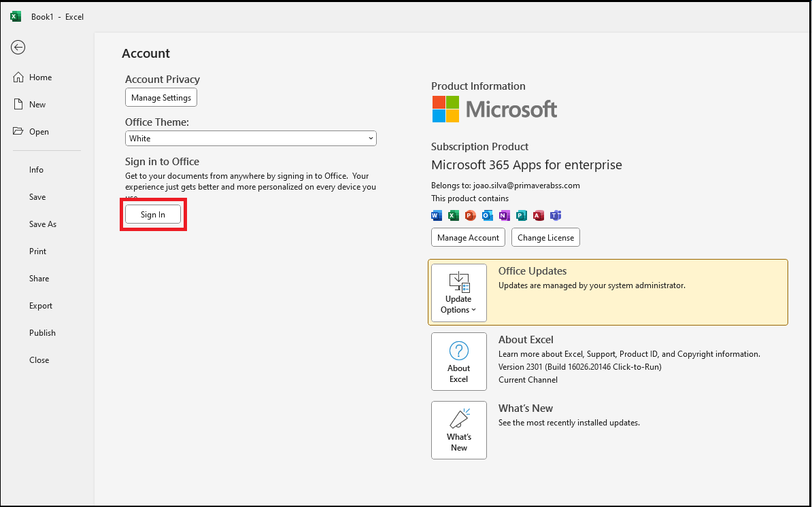Click the OneNote app icon under product contents

point(505,215)
